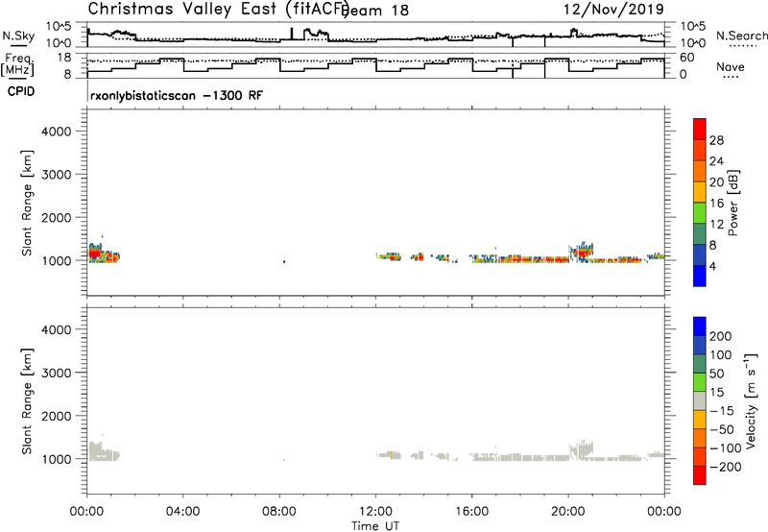
Task: Click the 04:00 time axis label
Action: tap(182, 512)
